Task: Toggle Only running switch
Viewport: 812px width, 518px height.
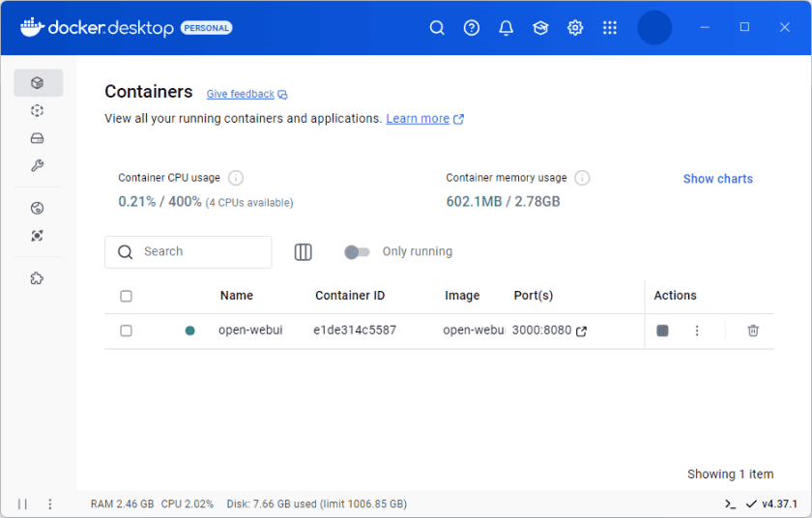Action: 357,252
